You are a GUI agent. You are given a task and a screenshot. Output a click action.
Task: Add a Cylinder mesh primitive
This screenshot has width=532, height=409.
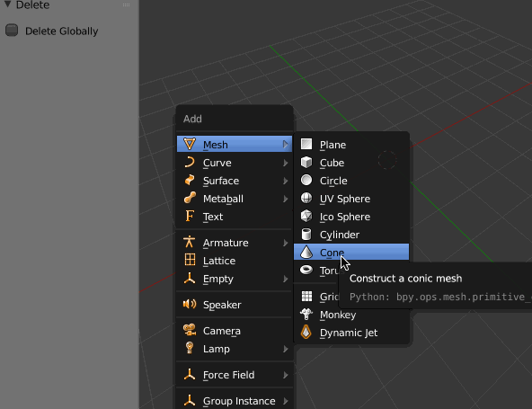point(351,235)
